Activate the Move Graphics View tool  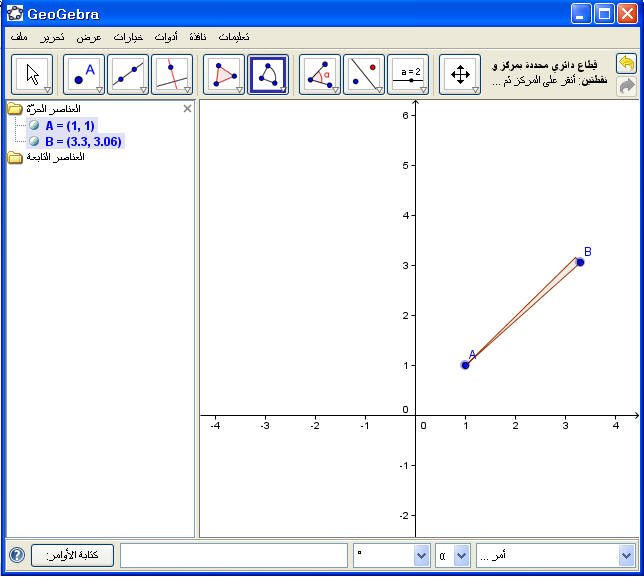(x=460, y=74)
